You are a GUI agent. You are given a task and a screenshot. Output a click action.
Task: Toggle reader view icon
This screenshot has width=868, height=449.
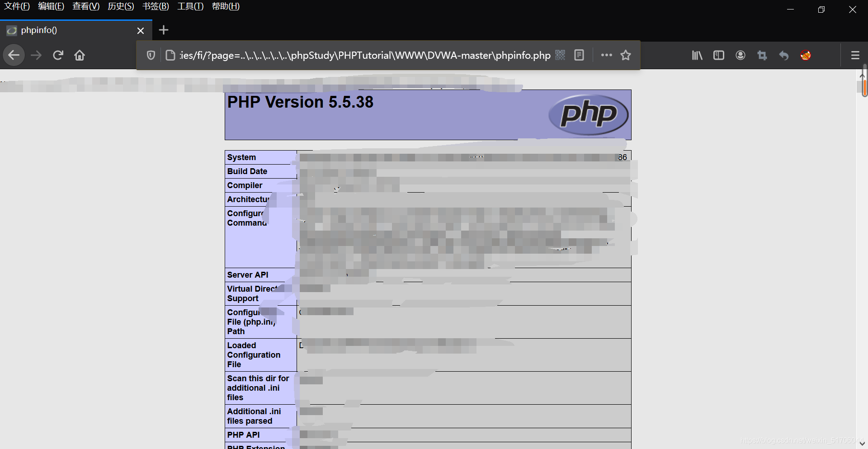pyautogui.click(x=579, y=55)
